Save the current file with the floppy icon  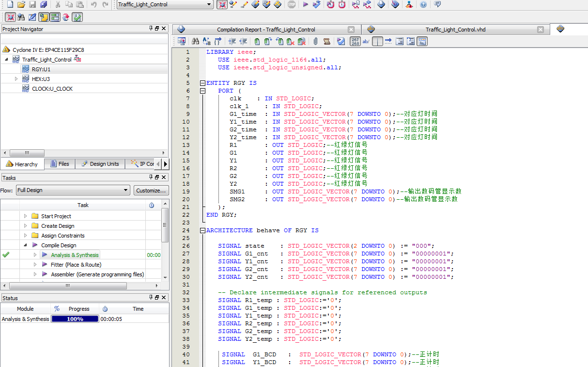pyautogui.click(x=32, y=4)
